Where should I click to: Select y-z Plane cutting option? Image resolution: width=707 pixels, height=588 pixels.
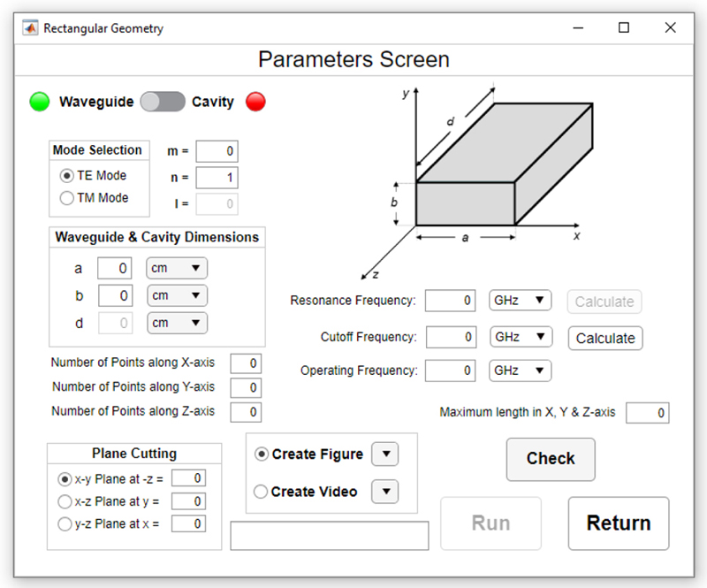(x=65, y=523)
